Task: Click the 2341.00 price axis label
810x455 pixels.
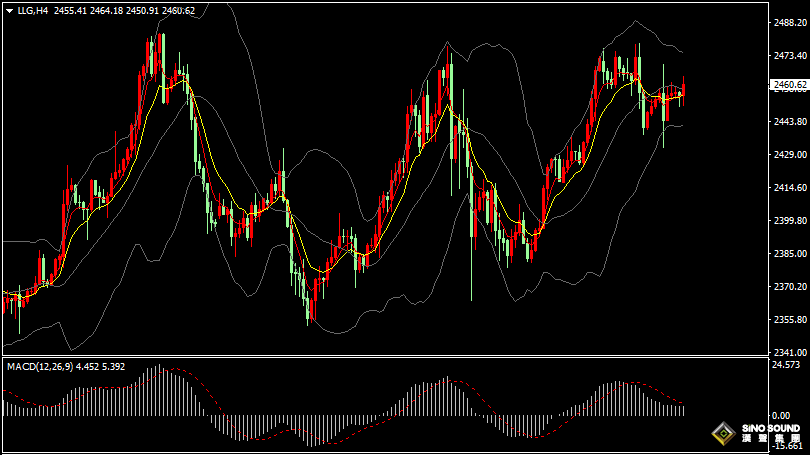Action: [788, 352]
